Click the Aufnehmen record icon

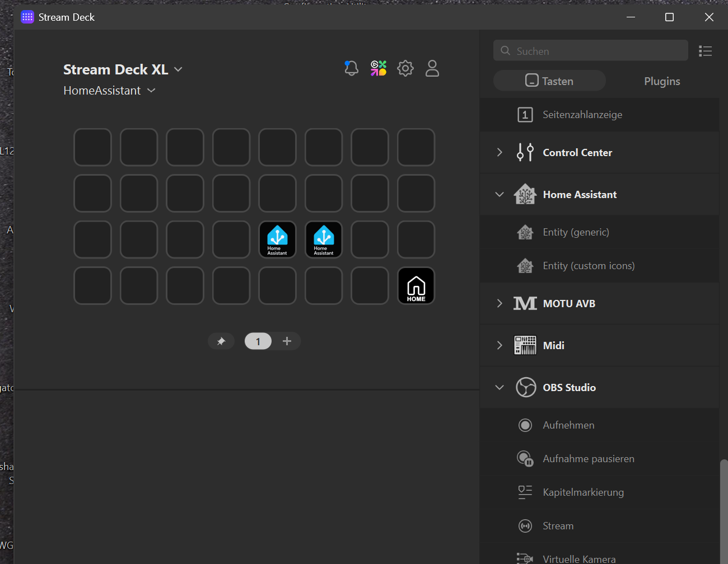525,425
